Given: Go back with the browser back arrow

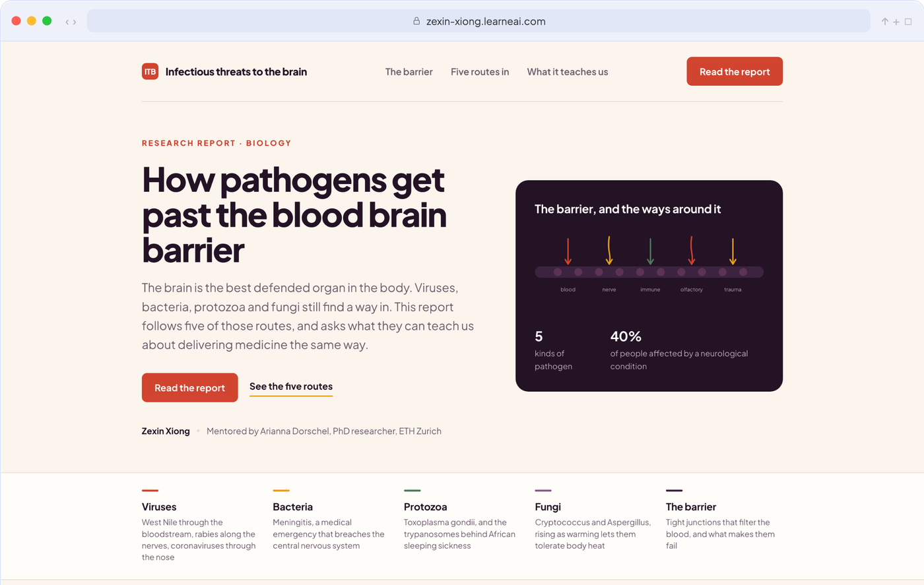Looking at the screenshot, I should click(67, 22).
